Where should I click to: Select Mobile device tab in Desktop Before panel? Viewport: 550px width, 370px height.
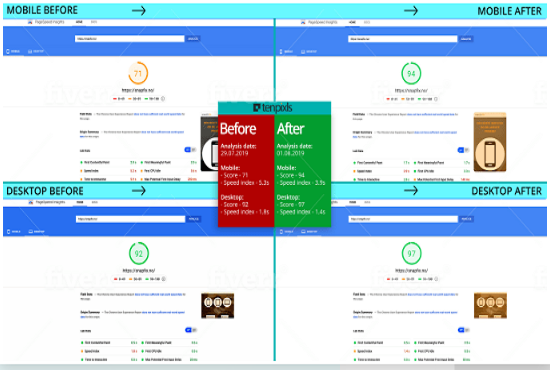tap(14, 232)
